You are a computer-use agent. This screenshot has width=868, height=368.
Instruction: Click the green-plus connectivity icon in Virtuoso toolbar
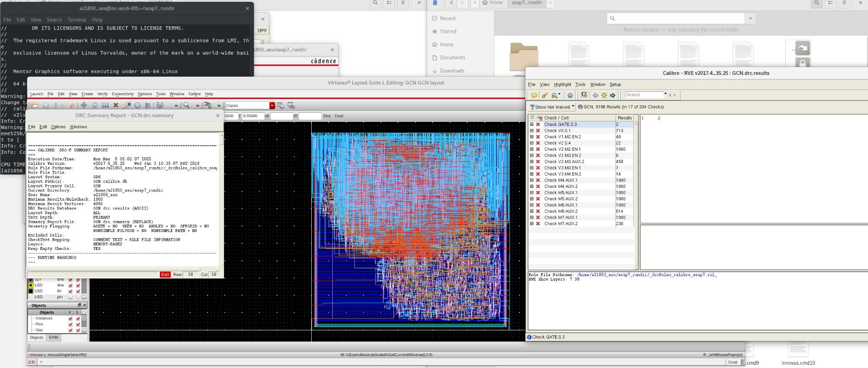coord(208,105)
